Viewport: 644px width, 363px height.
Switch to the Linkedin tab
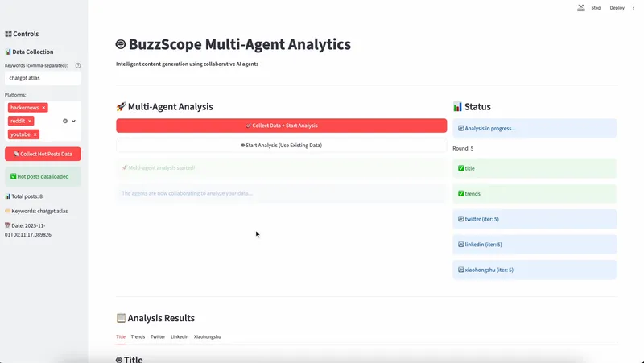coord(180,336)
